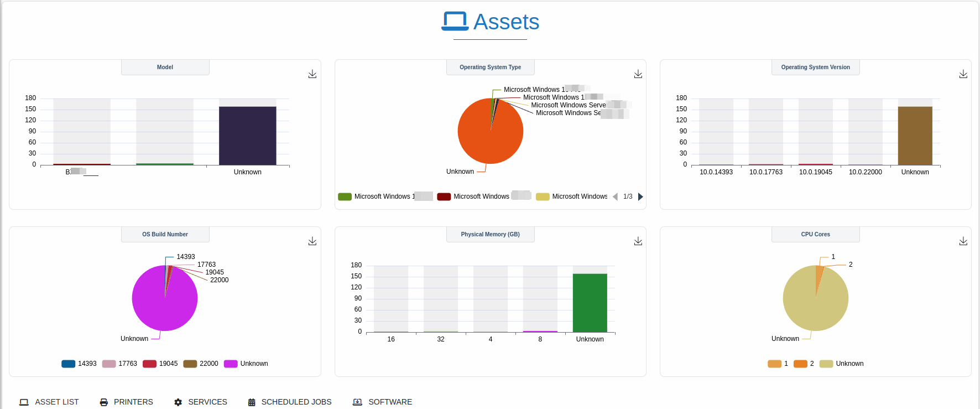Open the Software tab
This screenshot has height=409, width=980.
click(x=383, y=402)
